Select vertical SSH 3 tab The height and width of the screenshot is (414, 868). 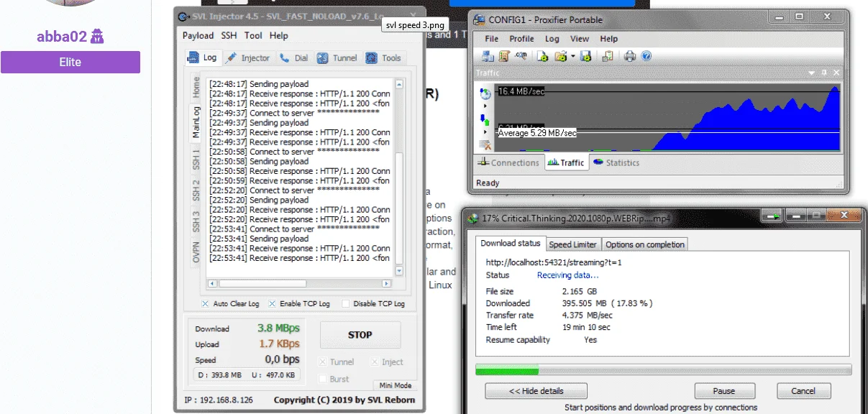click(x=196, y=221)
